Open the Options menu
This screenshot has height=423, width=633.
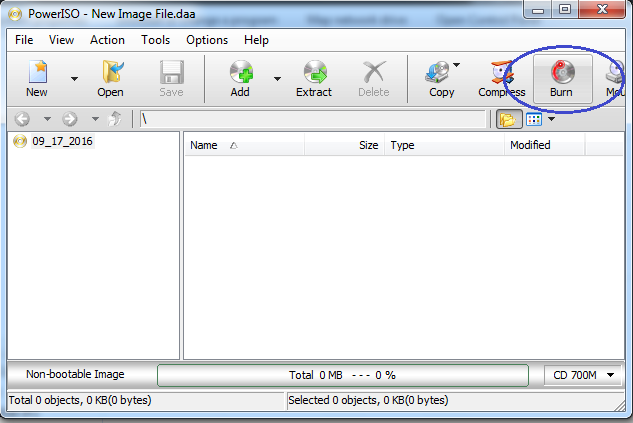tap(207, 40)
